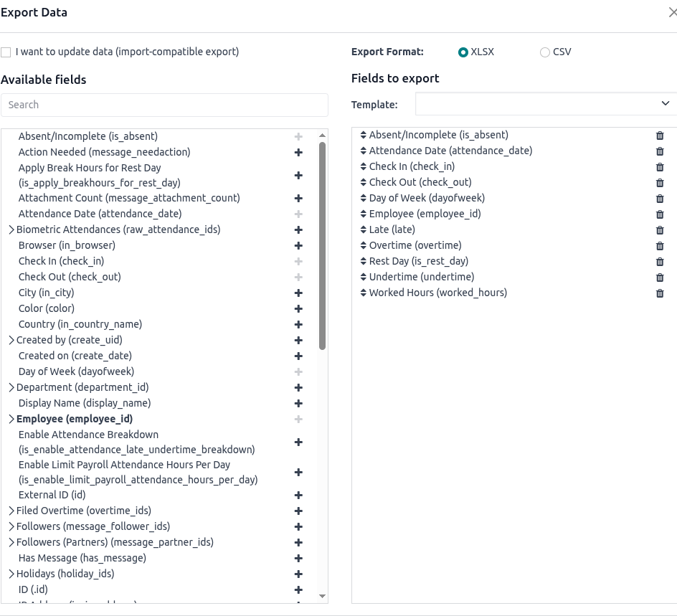Click the available fields Search box
This screenshot has height=616, width=677.
click(164, 105)
